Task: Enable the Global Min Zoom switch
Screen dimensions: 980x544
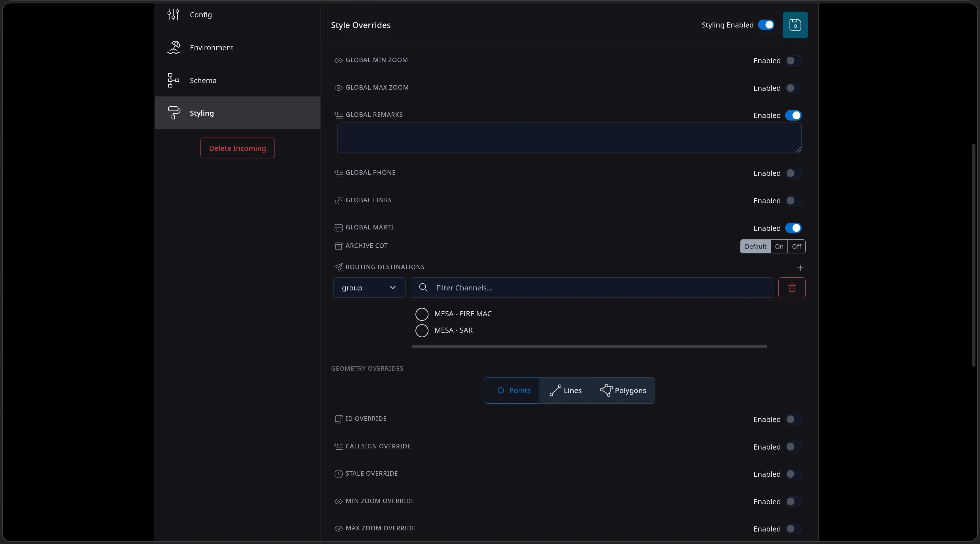Action: (793, 60)
